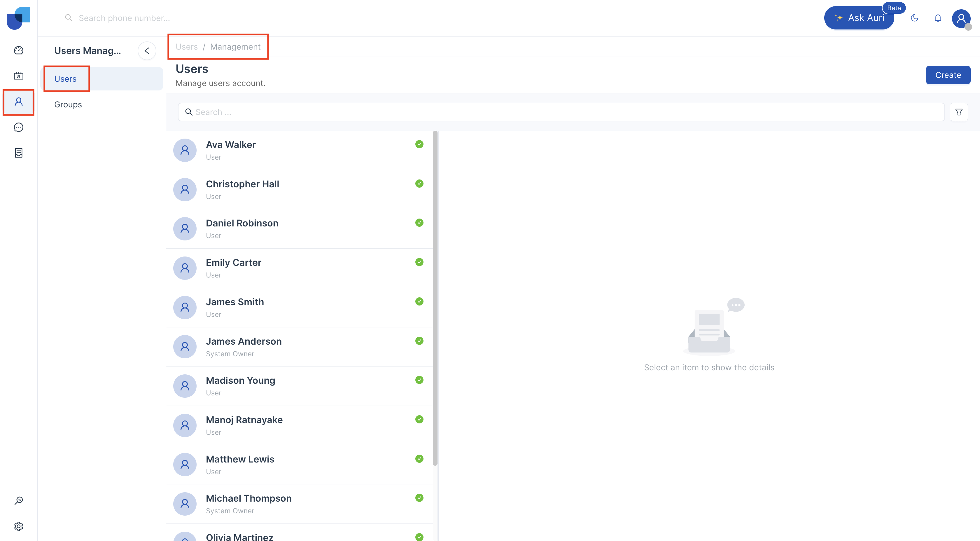Open the profile avatar menu
This screenshot has height=541, width=980.
961,18
